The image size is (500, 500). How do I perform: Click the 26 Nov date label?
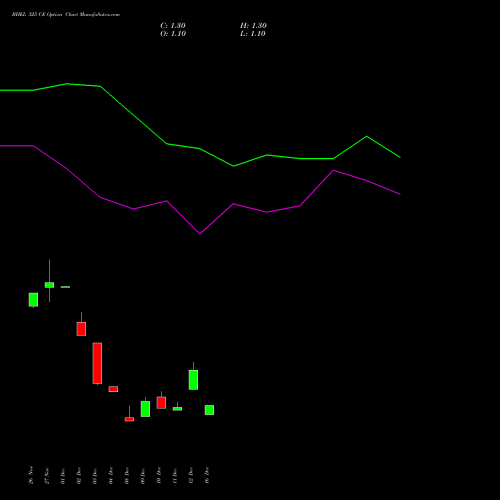31,475
